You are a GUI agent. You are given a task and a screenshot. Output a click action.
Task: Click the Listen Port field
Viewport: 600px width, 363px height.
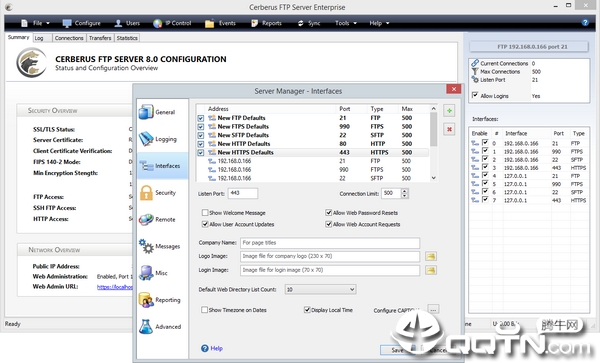coord(243,193)
